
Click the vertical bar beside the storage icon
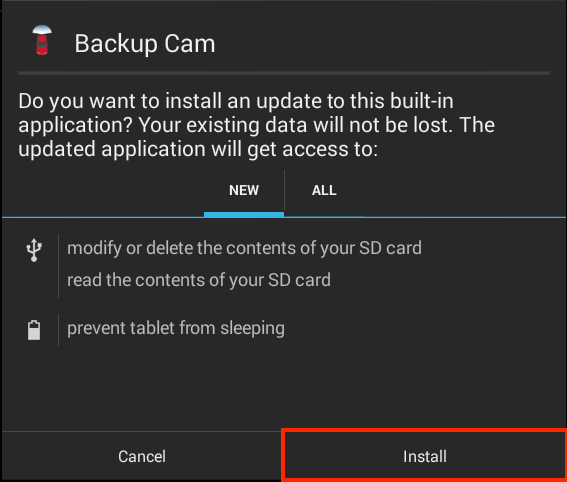pos(58,266)
